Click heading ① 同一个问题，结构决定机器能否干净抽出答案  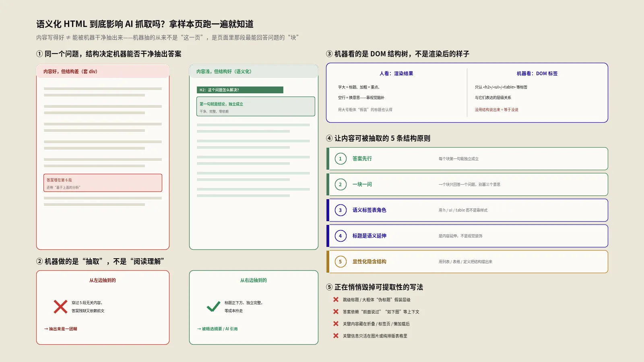point(109,54)
